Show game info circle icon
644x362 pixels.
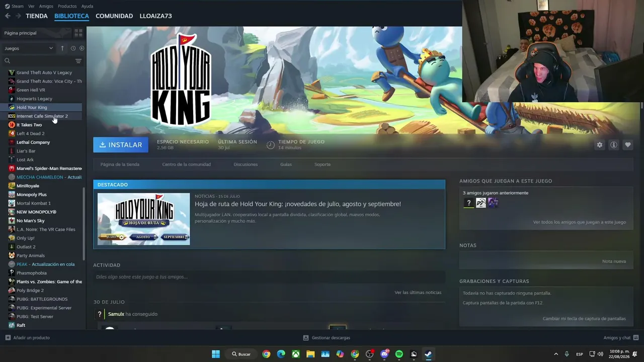pos(614,145)
